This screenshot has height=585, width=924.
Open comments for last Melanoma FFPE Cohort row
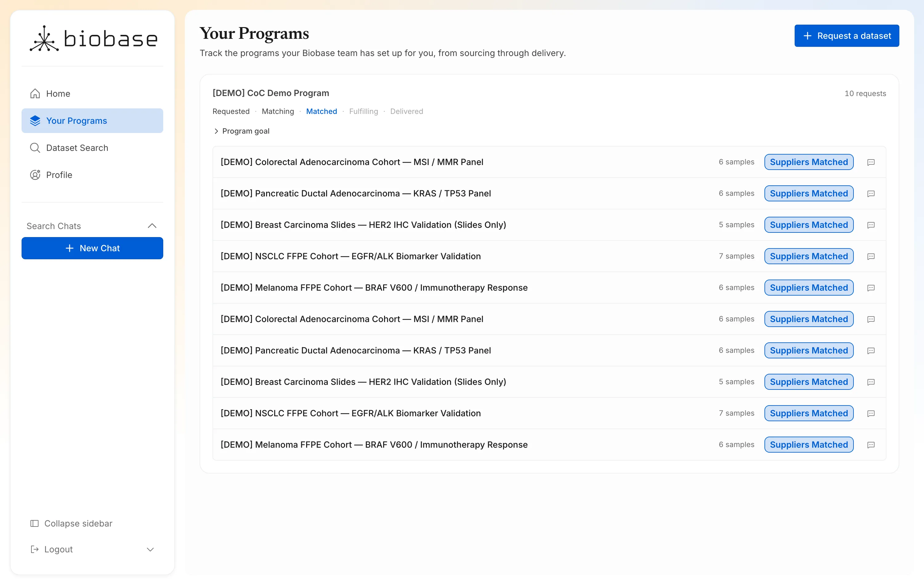871,445
